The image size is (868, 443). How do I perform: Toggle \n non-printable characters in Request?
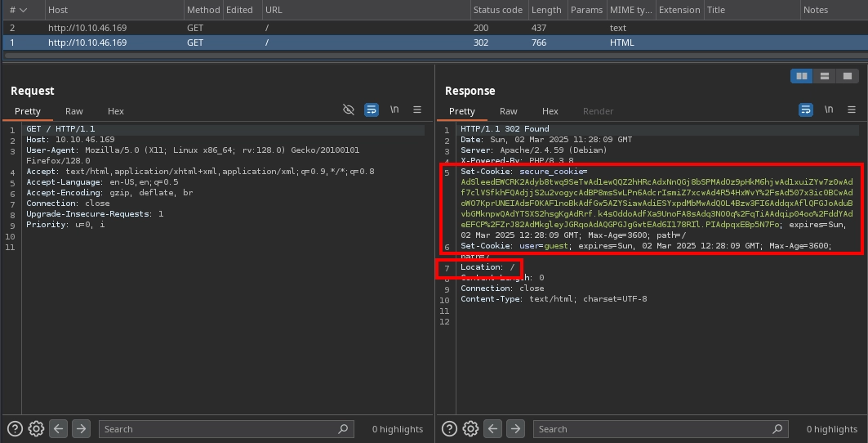pos(394,110)
